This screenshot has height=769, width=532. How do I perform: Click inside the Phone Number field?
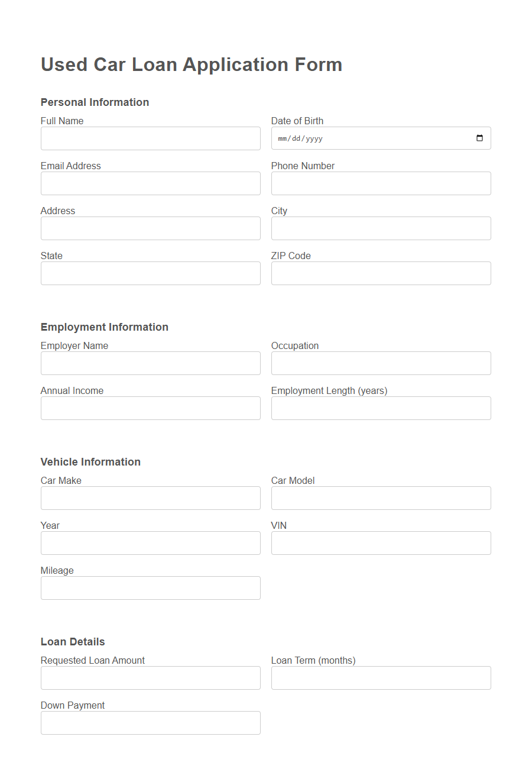pyautogui.click(x=380, y=183)
